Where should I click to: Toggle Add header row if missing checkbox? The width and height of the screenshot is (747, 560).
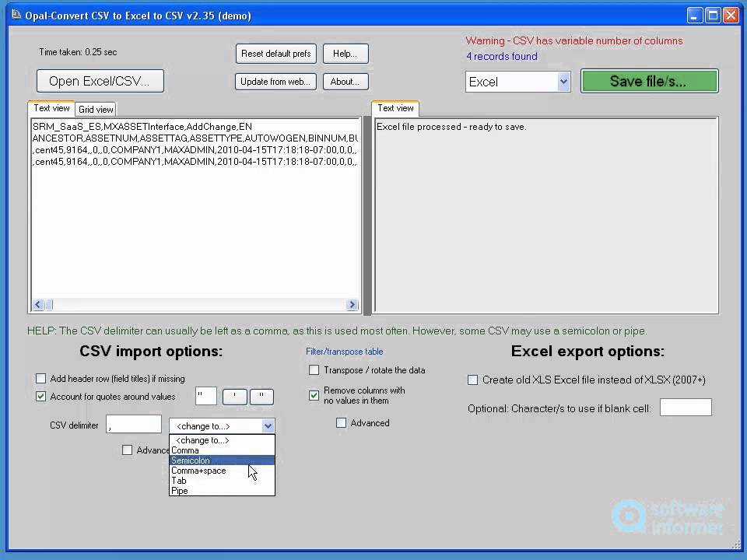tap(41, 379)
